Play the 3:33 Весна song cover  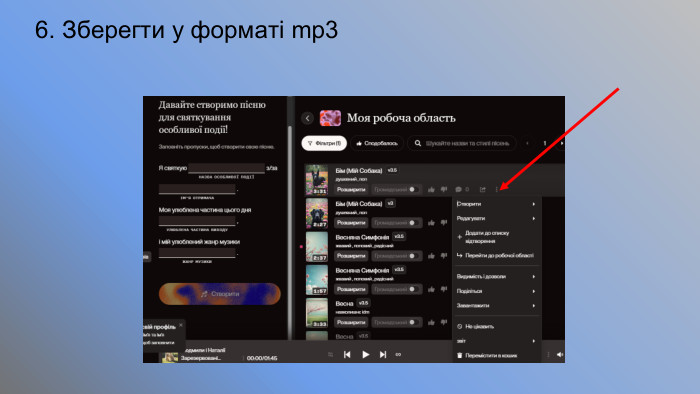(317, 313)
